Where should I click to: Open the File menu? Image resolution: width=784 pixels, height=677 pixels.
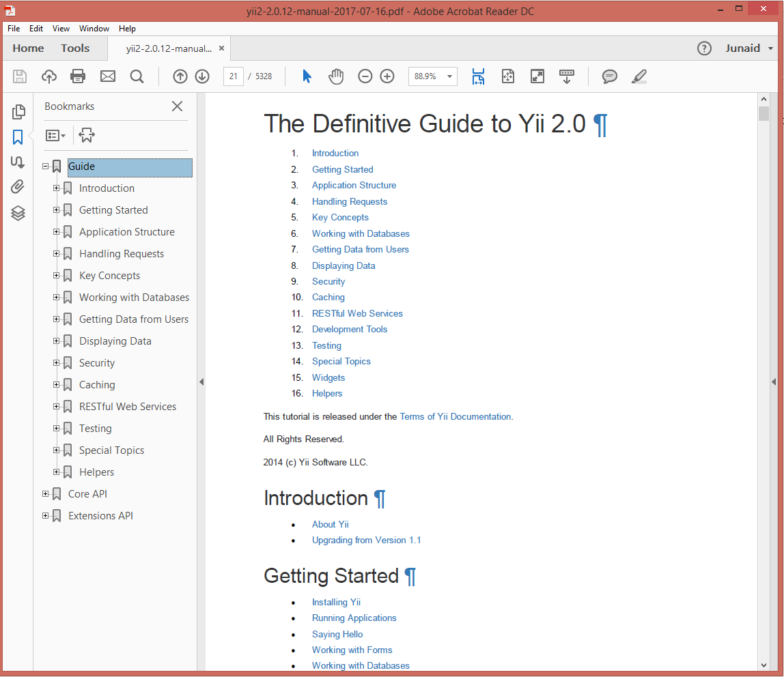click(14, 29)
